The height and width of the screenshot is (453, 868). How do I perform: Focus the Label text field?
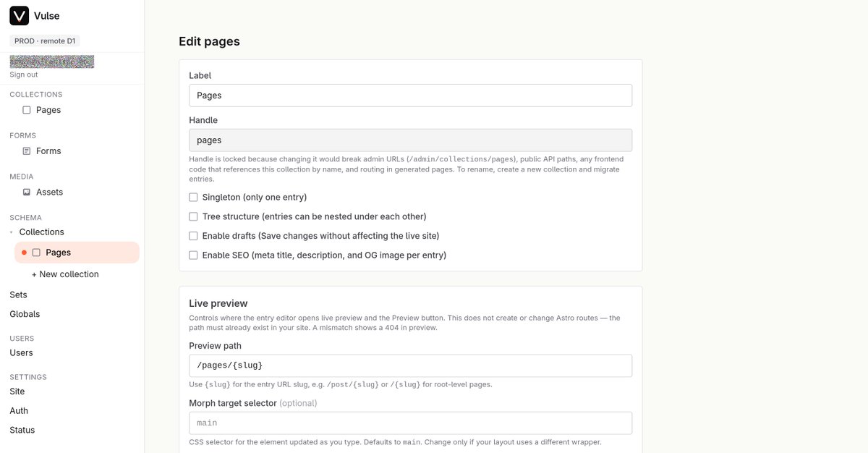pyautogui.click(x=410, y=96)
